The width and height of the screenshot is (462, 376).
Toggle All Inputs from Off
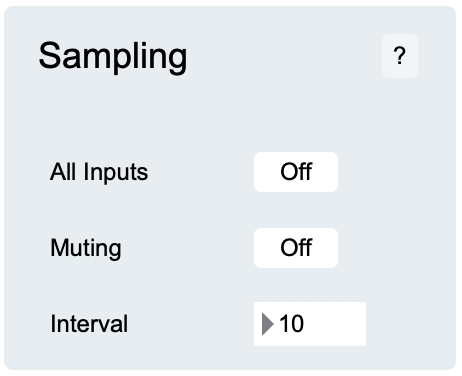tap(296, 172)
